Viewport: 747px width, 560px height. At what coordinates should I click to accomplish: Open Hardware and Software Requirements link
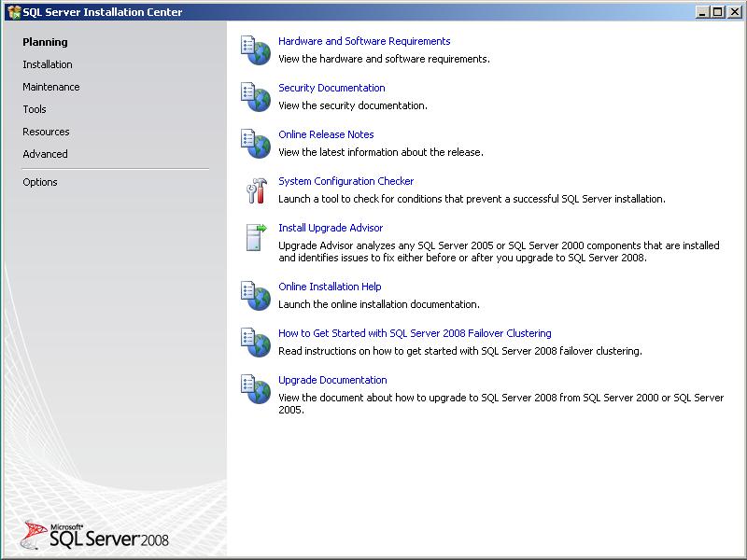pos(364,41)
